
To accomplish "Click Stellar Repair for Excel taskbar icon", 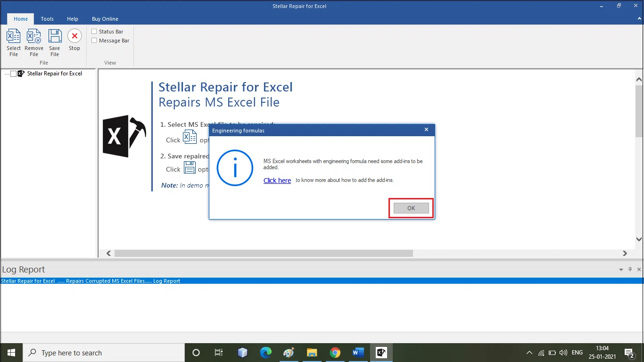I will click(381, 353).
